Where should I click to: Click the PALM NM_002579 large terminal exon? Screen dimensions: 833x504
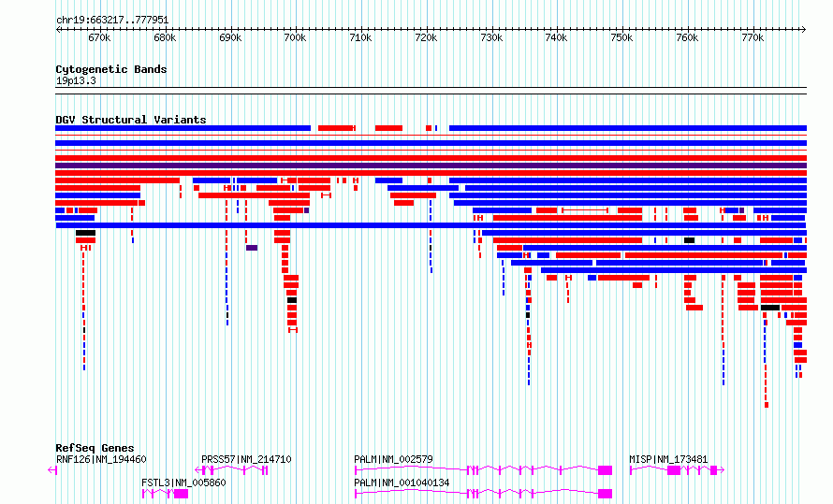pyautogui.click(x=605, y=470)
